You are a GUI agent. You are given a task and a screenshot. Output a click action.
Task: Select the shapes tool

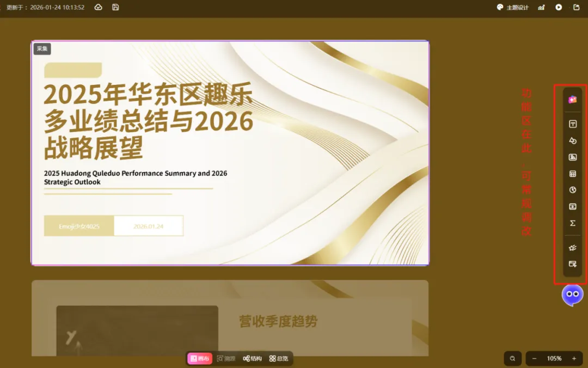tap(573, 140)
